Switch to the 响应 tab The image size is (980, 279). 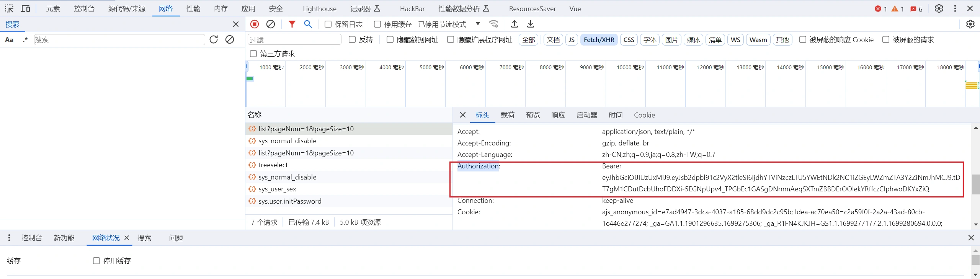[558, 115]
